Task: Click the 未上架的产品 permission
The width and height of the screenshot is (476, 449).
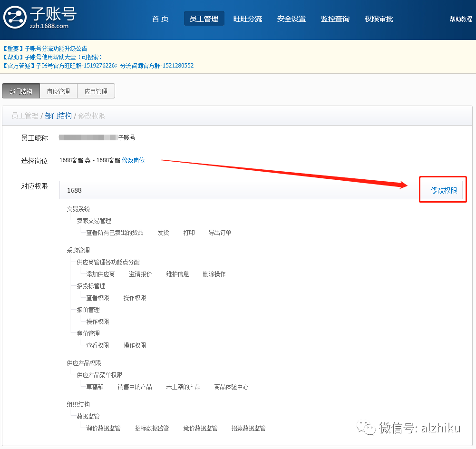Action: [x=184, y=387]
